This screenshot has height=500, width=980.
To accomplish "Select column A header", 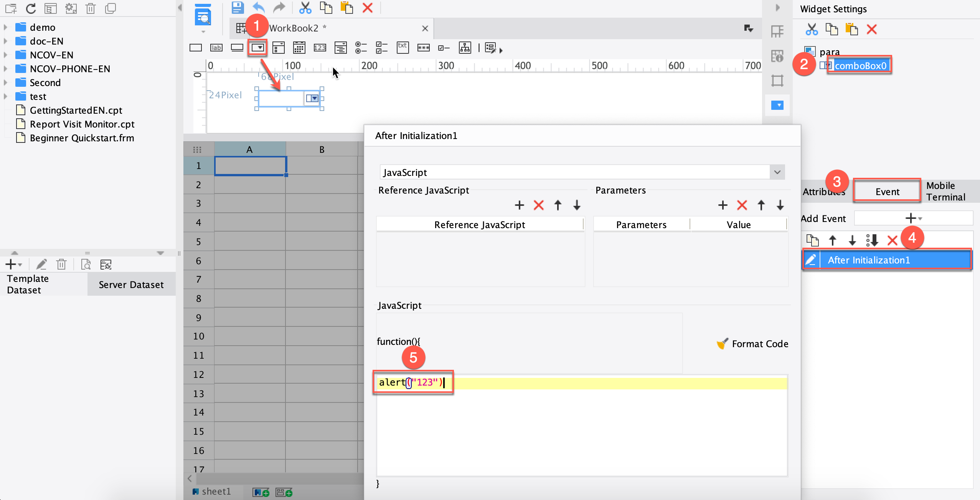I will pyautogui.click(x=250, y=149).
